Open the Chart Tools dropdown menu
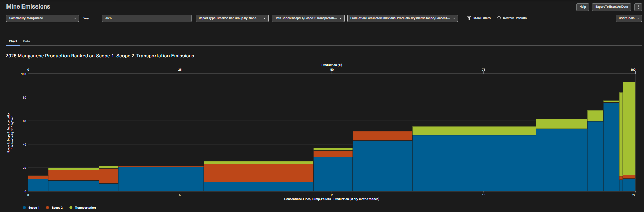The image size is (644, 212). tap(628, 18)
